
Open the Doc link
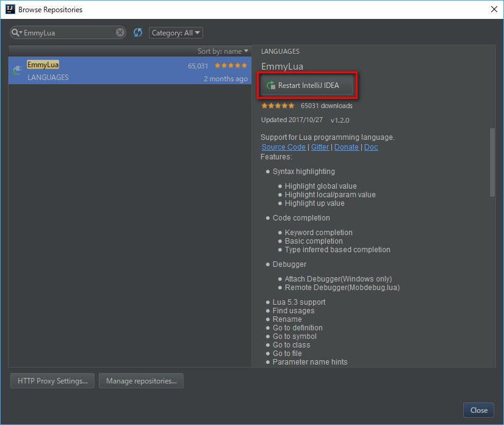(371, 147)
